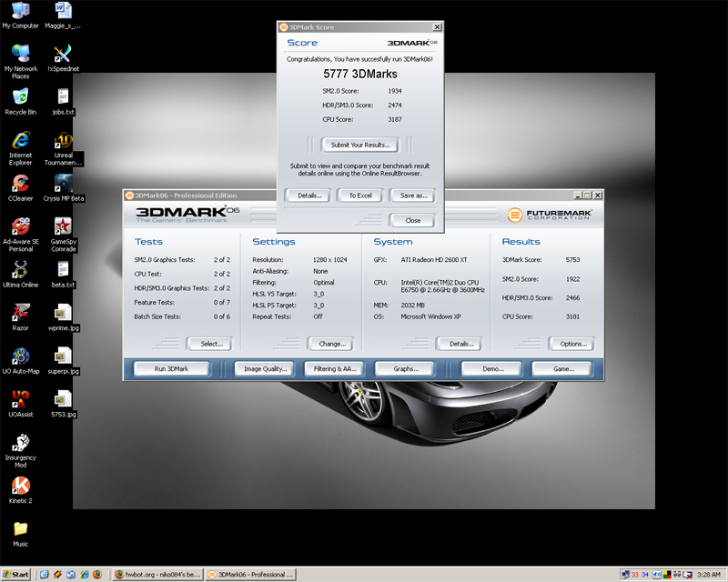The height and width of the screenshot is (582, 728).
Task: Open the Maggie_s Word document icon
Action: (x=63, y=15)
